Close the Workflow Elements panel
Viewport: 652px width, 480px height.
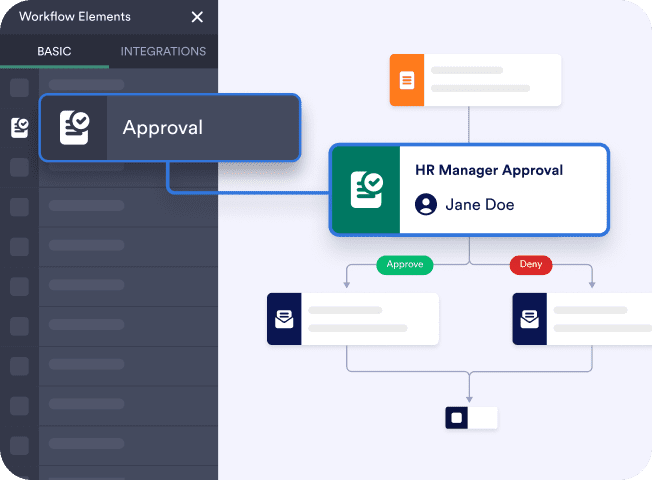(x=197, y=17)
